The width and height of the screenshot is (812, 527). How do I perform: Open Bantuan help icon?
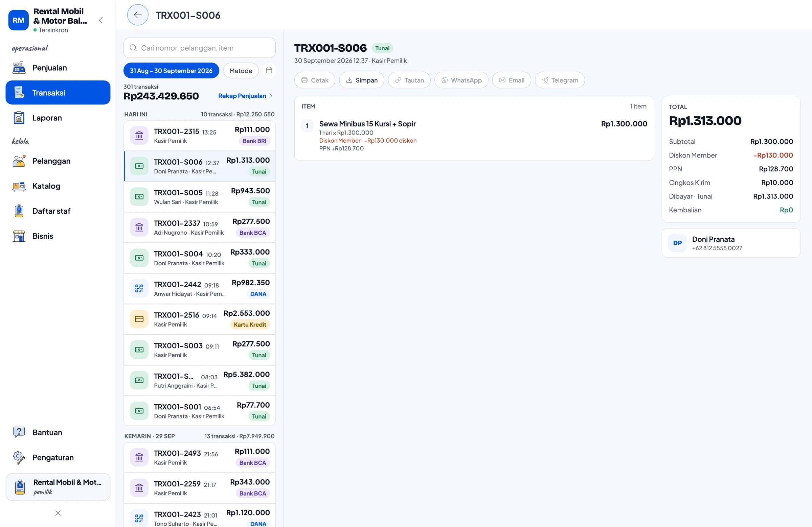pyautogui.click(x=19, y=432)
